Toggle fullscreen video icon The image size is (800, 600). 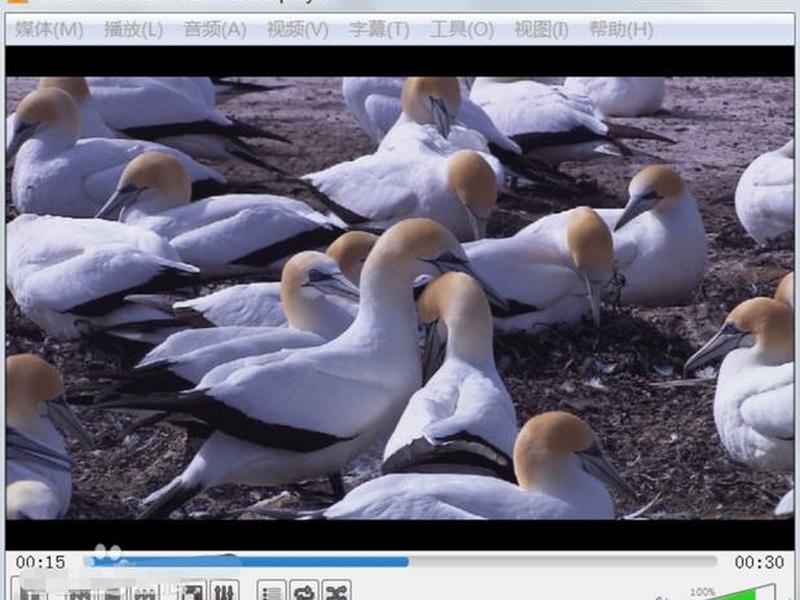click(x=192, y=590)
